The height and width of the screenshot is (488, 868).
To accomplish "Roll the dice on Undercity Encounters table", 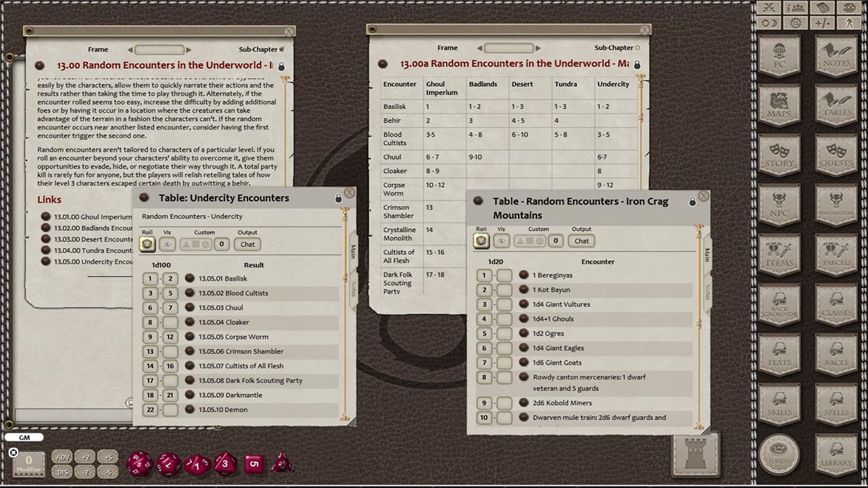I will [x=147, y=244].
